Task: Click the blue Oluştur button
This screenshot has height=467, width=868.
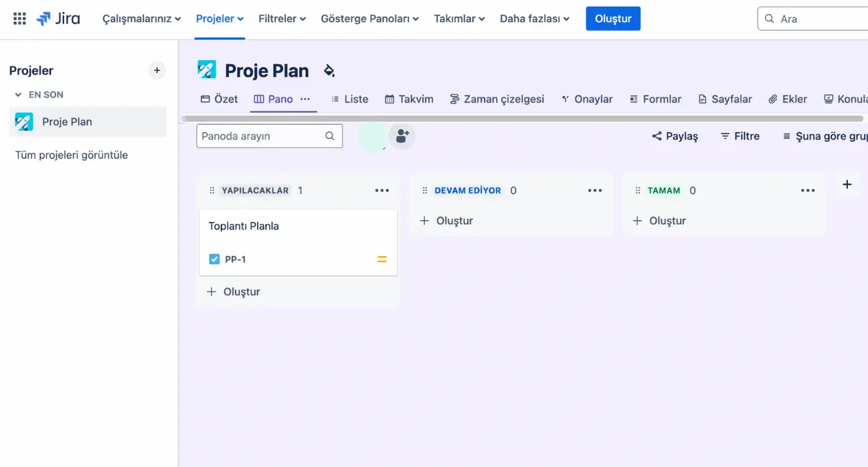Action: pyautogui.click(x=612, y=18)
